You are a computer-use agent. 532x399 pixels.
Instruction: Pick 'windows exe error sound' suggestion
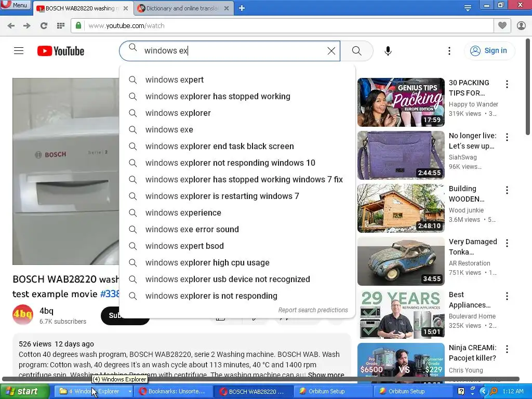coord(237,229)
